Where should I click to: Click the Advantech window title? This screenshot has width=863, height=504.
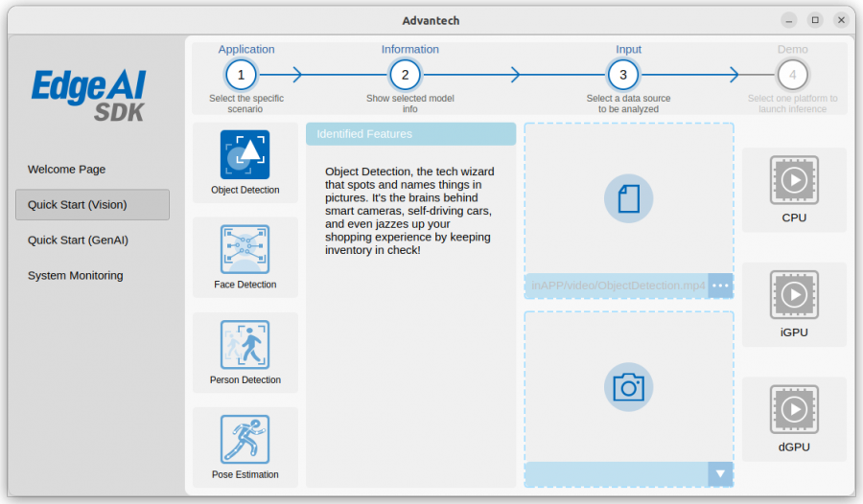431,21
